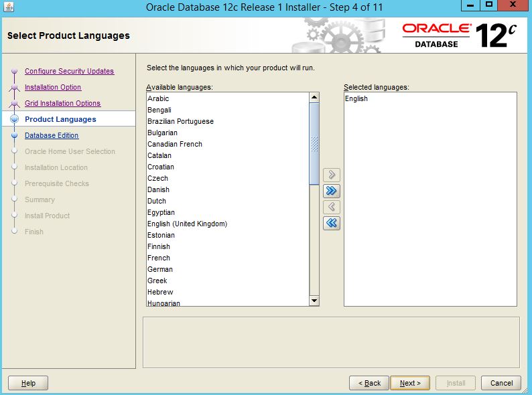Click the Help button
The width and height of the screenshot is (532, 395).
point(28,383)
